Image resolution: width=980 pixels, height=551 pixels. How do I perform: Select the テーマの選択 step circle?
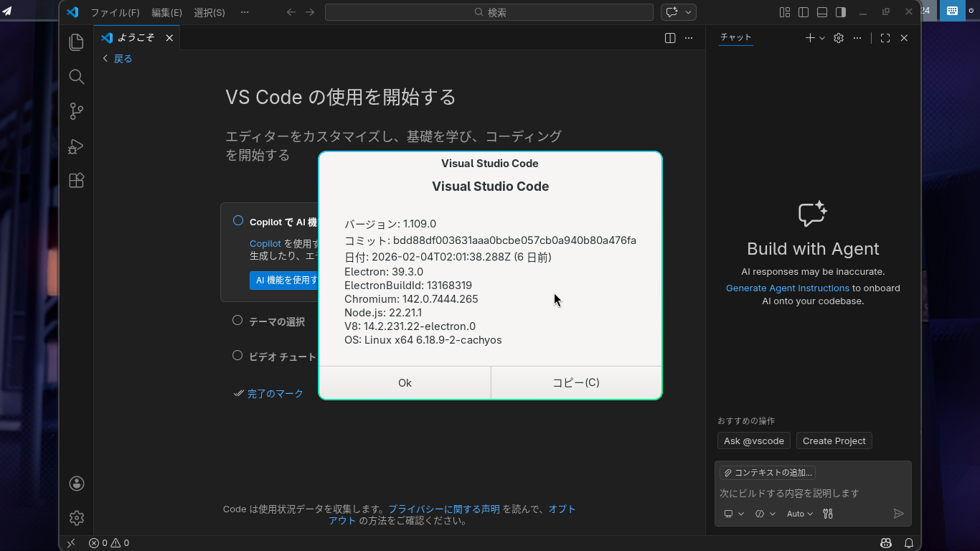tap(237, 321)
